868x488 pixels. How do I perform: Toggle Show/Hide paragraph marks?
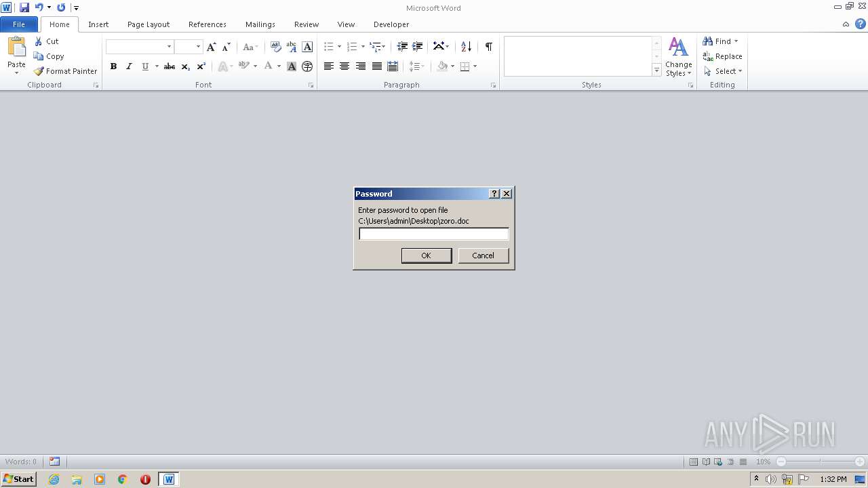pyautogui.click(x=488, y=47)
